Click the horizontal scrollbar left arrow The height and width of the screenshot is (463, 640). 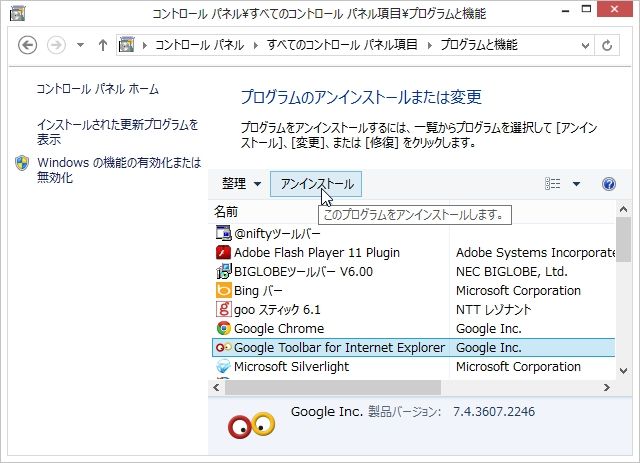tap(216, 387)
